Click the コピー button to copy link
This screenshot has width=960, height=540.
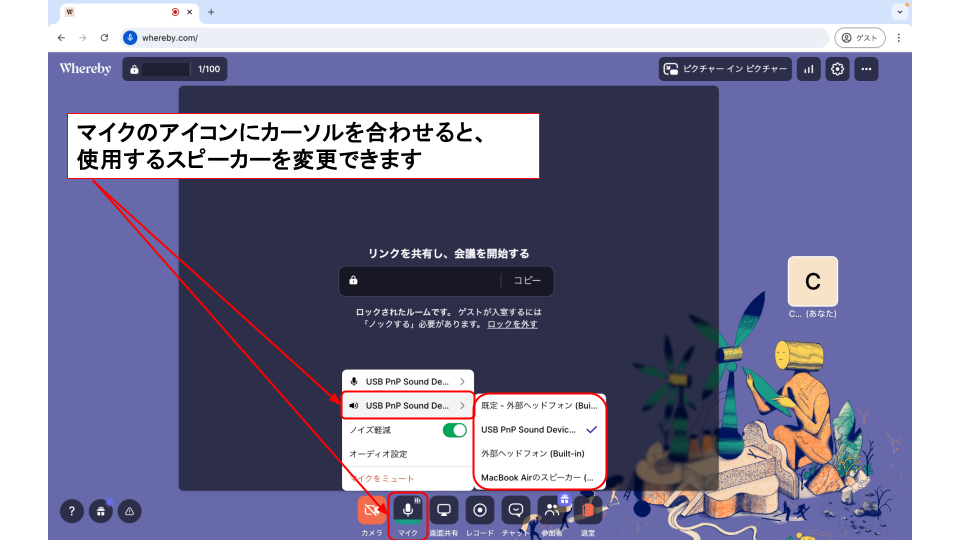pos(527,281)
